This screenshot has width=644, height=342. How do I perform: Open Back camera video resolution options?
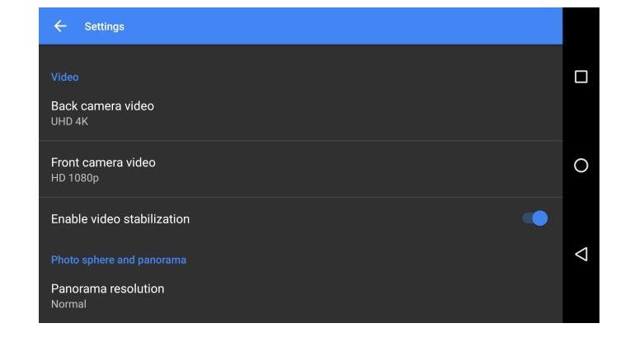(102, 106)
